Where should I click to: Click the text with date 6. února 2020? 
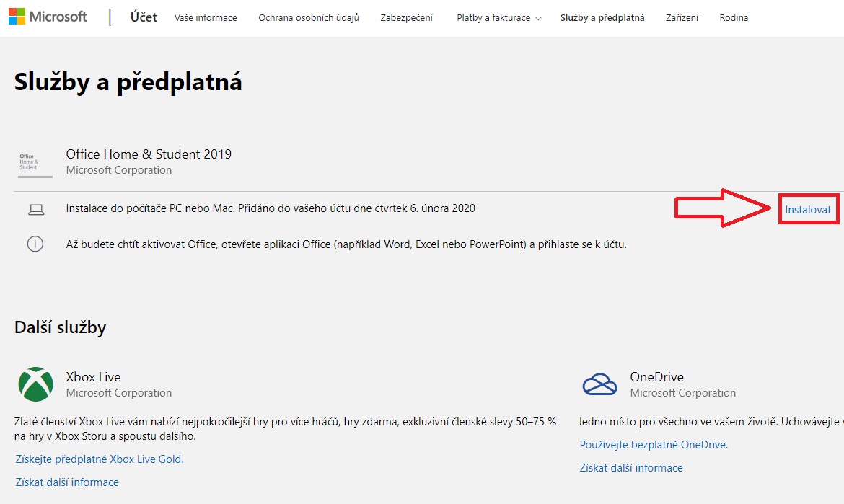271,208
